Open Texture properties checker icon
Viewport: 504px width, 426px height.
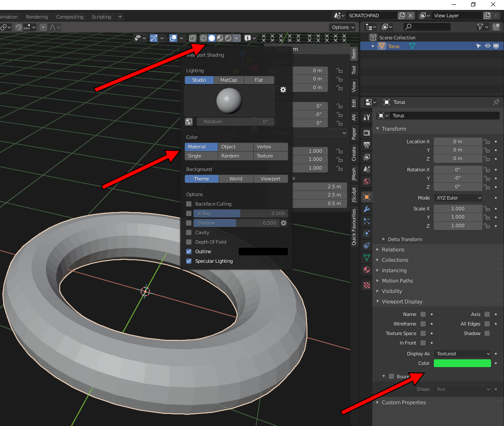pyautogui.click(x=367, y=285)
